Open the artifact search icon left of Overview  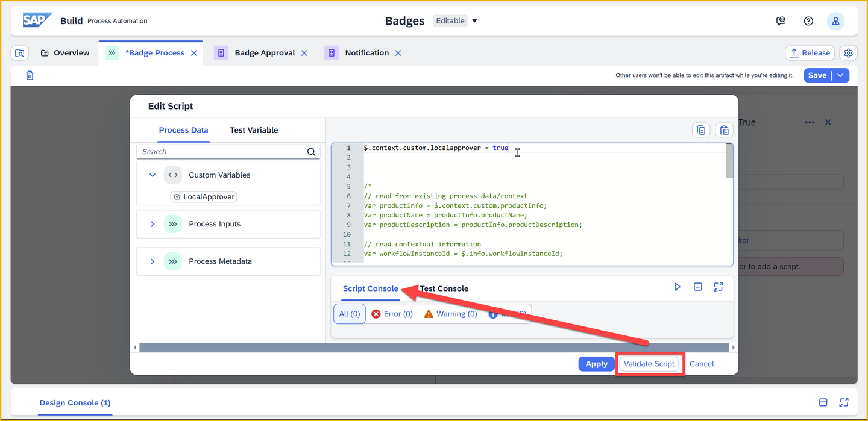pyautogui.click(x=20, y=53)
